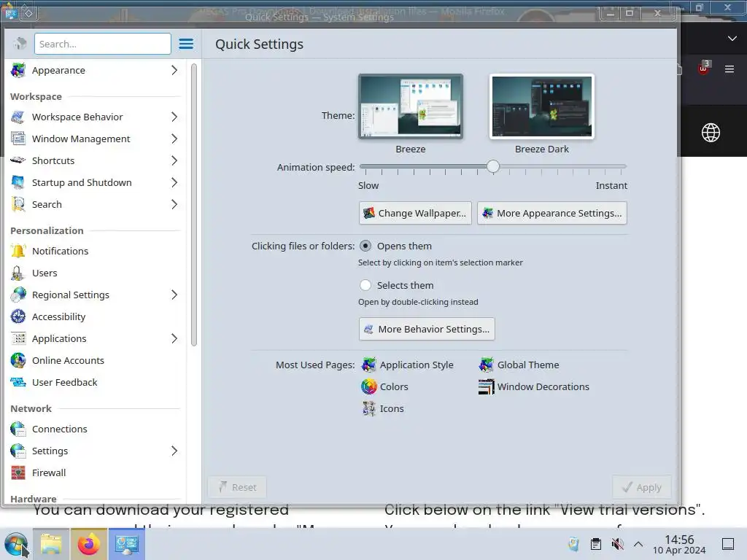The height and width of the screenshot is (560, 747).
Task: Click the network Settings icon
Action: pos(18,451)
